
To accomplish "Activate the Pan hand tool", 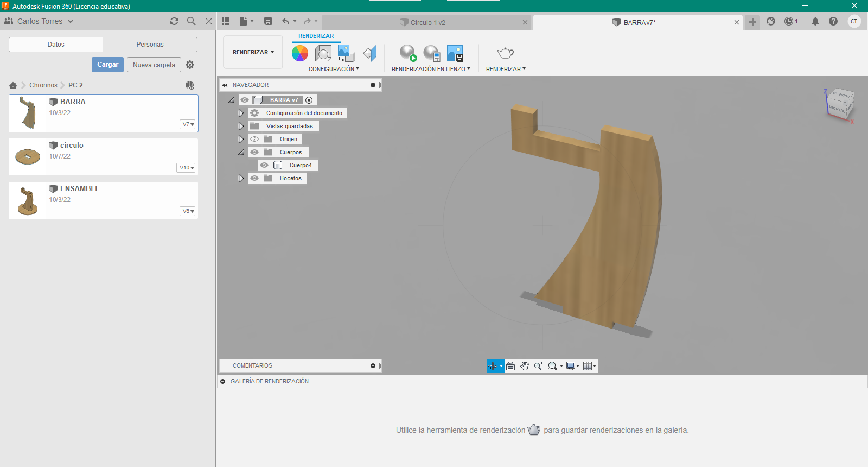I will [525, 366].
